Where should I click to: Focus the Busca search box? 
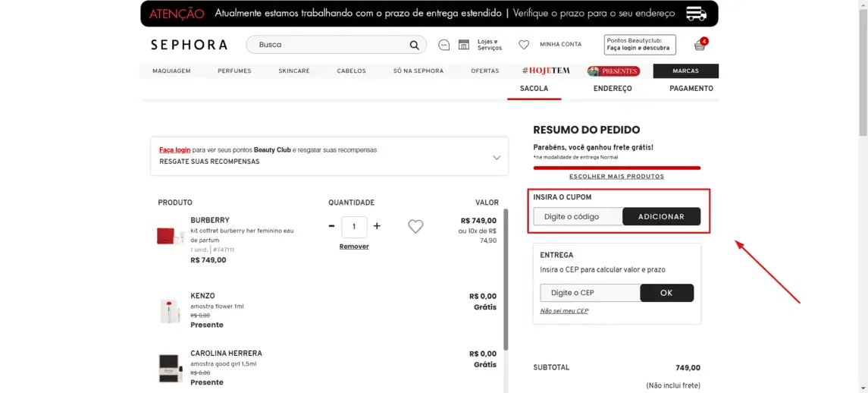click(336, 45)
